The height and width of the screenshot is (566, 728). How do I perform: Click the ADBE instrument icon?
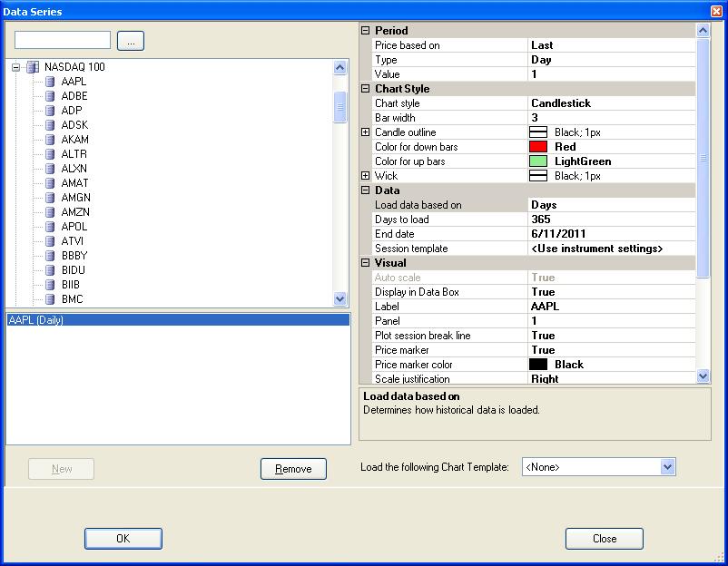[50, 96]
